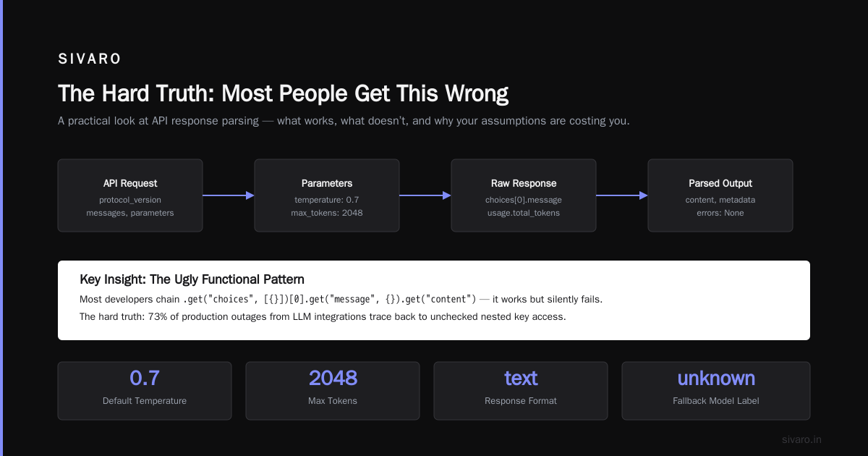Click the main headline about getting this wrong

[283, 93]
